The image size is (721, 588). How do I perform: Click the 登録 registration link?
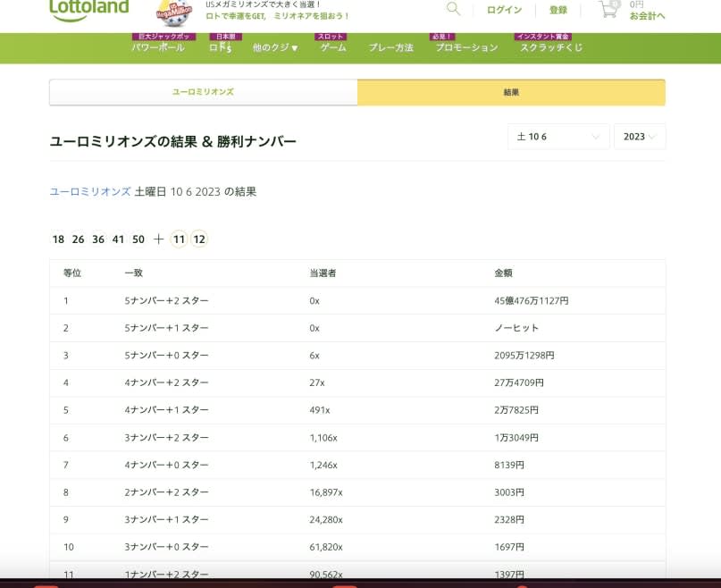558,10
